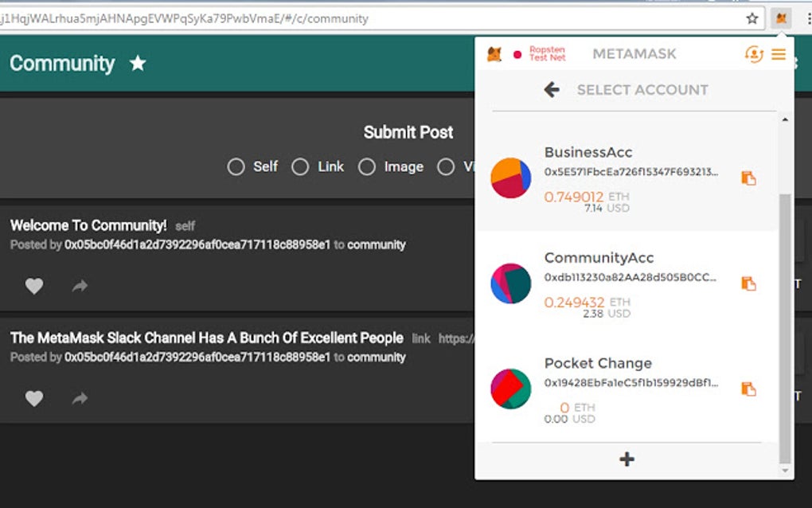Screen dimensions: 812x508
Task: Click the switch accounts icon in MetaMask header
Action: coord(754,54)
